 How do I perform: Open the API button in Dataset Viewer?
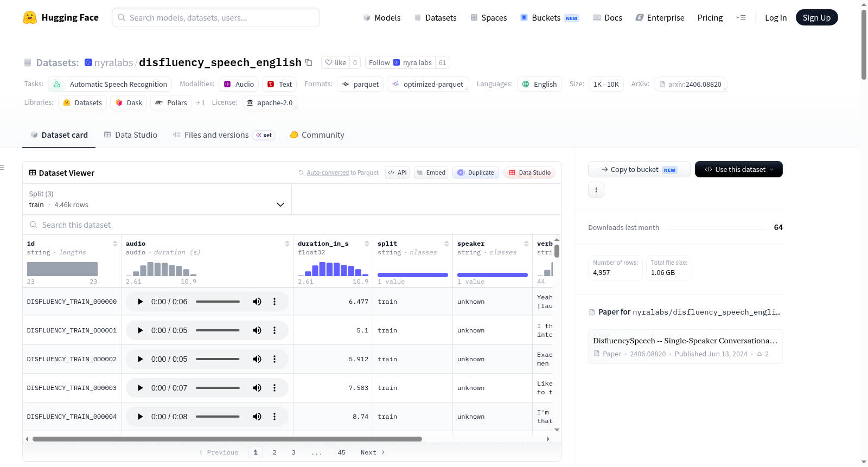point(397,172)
